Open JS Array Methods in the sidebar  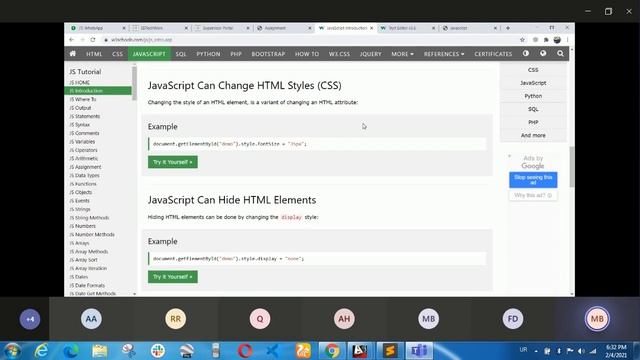tap(89, 251)
